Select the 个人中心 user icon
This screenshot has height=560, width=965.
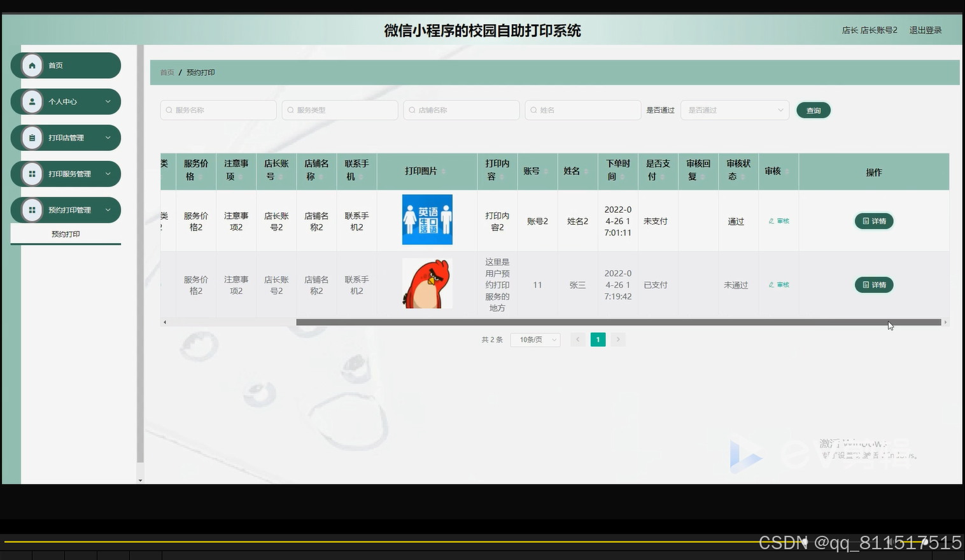32,101
